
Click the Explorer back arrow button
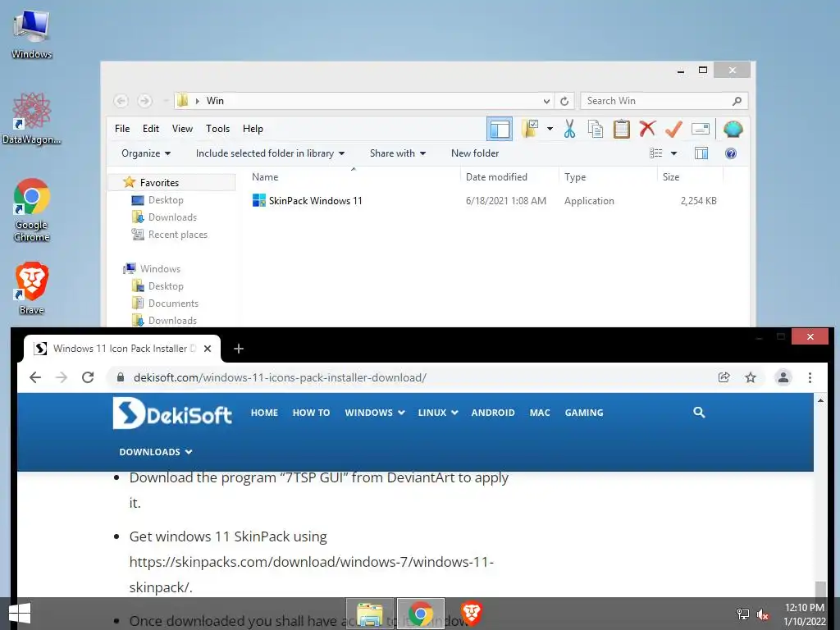pyautogui.click(x=121, y=101)
